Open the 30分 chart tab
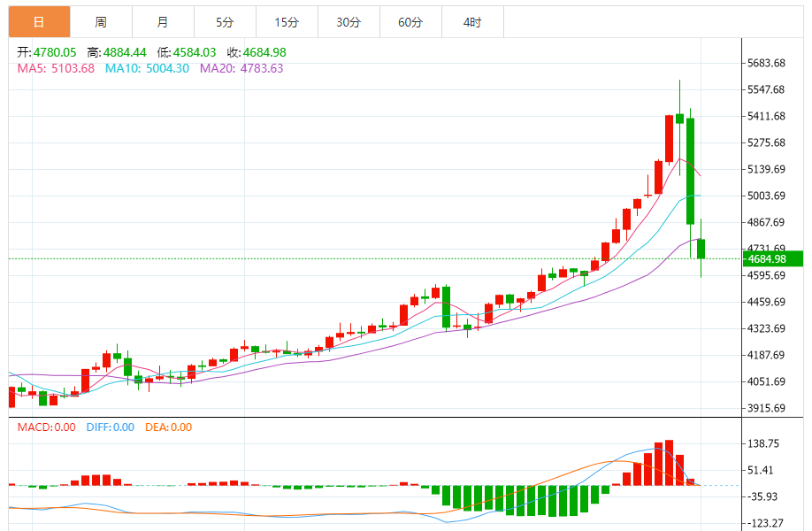The height and width of the screenshot is (531, 812). click(x=349, y=22)
